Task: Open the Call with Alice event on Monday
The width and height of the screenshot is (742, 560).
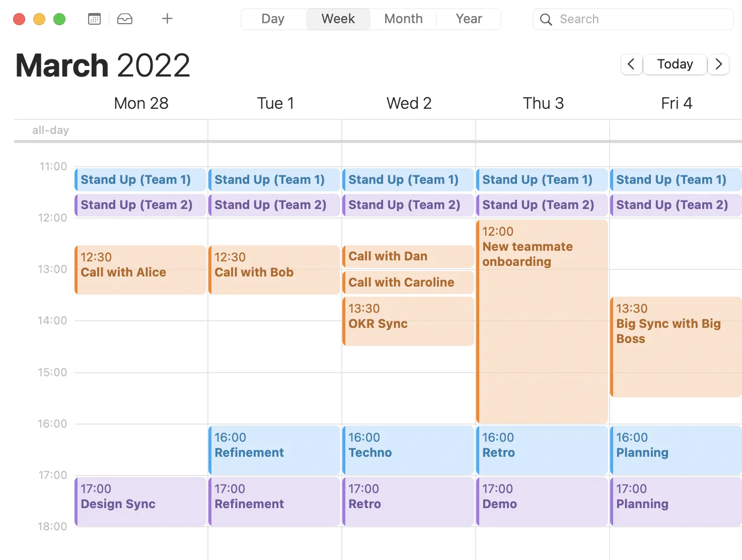Action: pos(139,270)
